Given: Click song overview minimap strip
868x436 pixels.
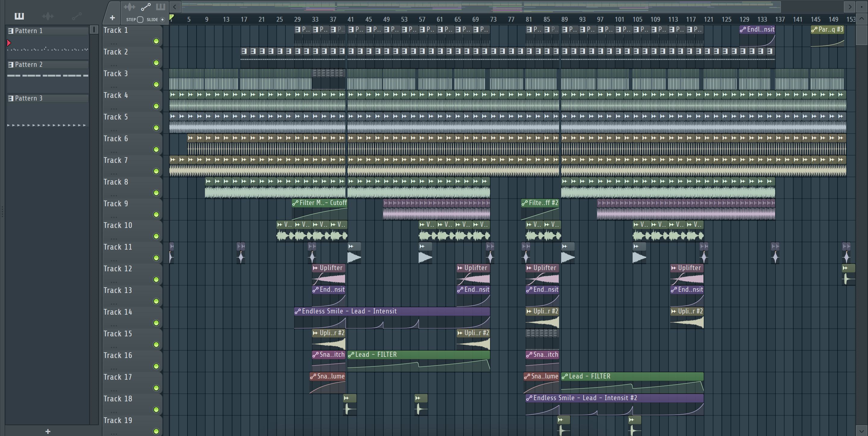Looking at the screenshot, I should 481,7.
